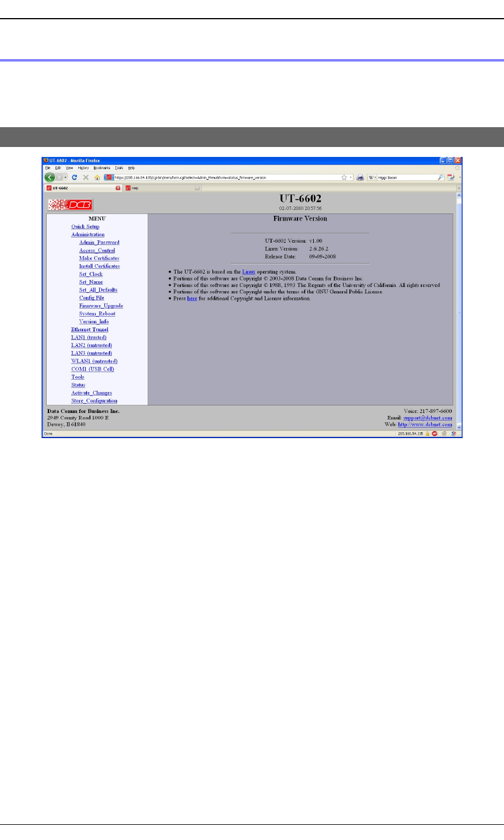The image size is (504, 840).
Task: Open the Status menu link
Action: click(x=78, y=385)
